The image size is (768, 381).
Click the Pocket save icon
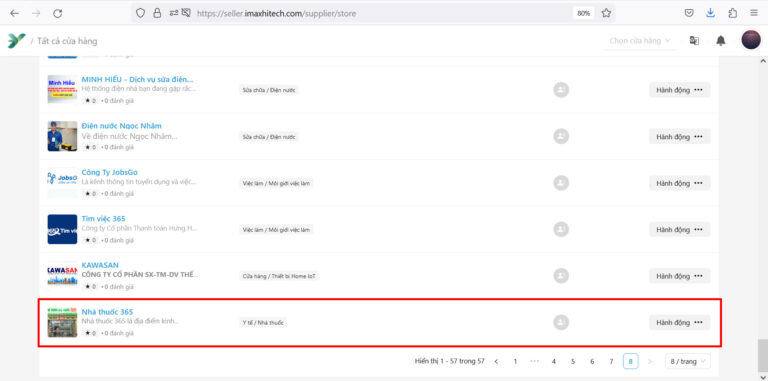click(x=689, y=13)
